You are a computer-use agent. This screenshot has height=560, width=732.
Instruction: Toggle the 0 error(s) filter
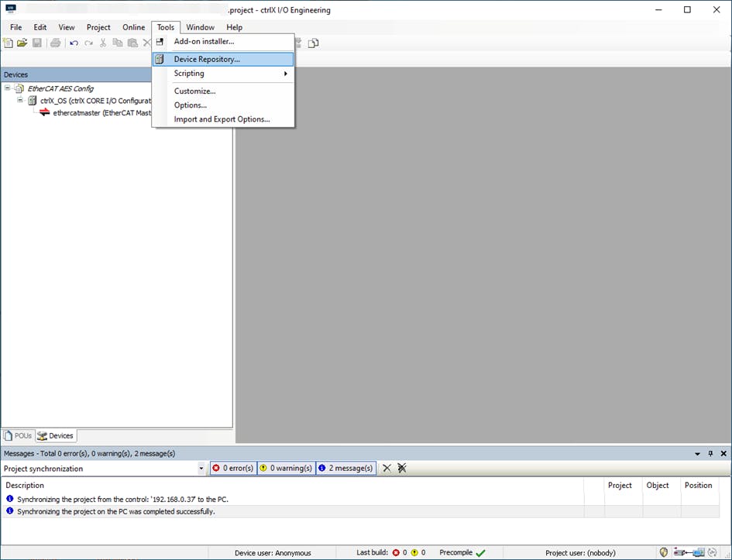click(233, 468)
